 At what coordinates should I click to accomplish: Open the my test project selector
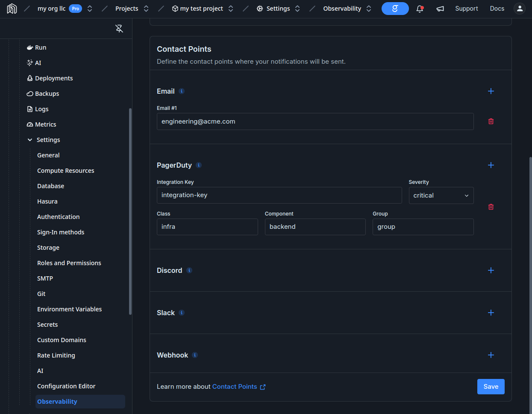click(231, 9)
